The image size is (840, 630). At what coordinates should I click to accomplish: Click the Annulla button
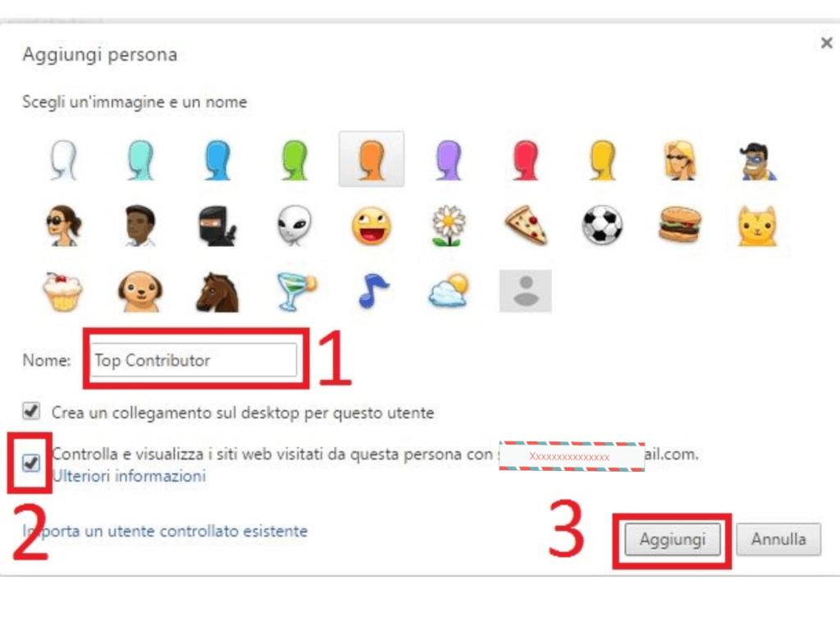coord(778,539)
